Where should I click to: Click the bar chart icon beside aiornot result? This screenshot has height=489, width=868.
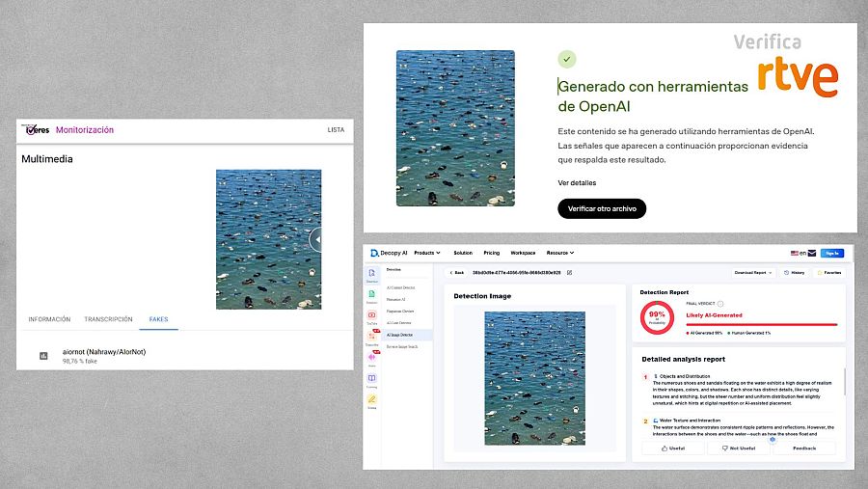pyautogui.click(x=43, y=356)
